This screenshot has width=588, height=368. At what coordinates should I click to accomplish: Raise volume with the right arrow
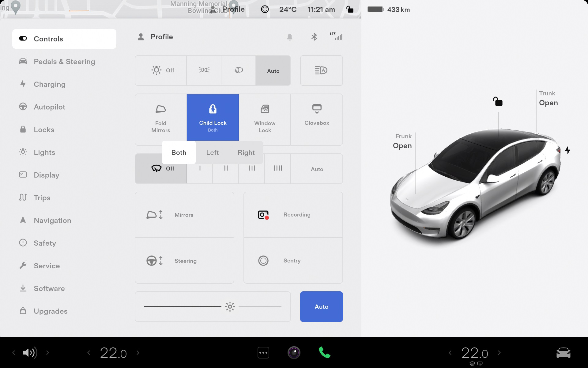(47, 353)
